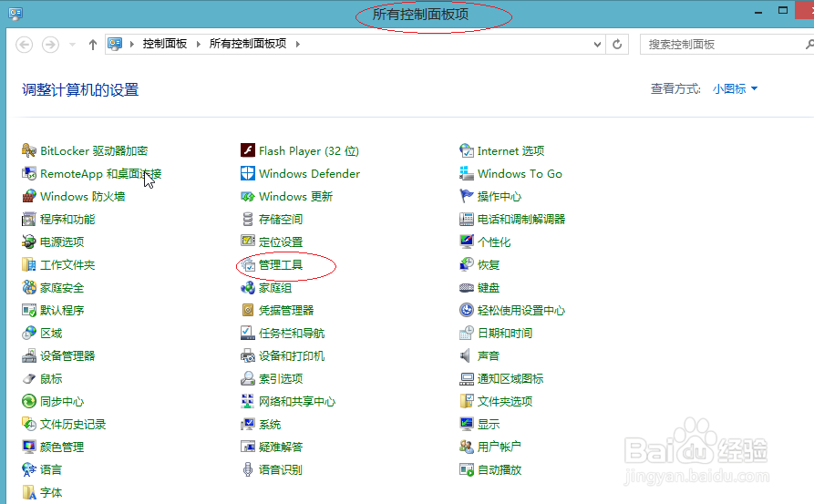The height and width of the screenshot is (504, 814).
Task: Open 程序和功能 icon
Action: coord(29,220)
